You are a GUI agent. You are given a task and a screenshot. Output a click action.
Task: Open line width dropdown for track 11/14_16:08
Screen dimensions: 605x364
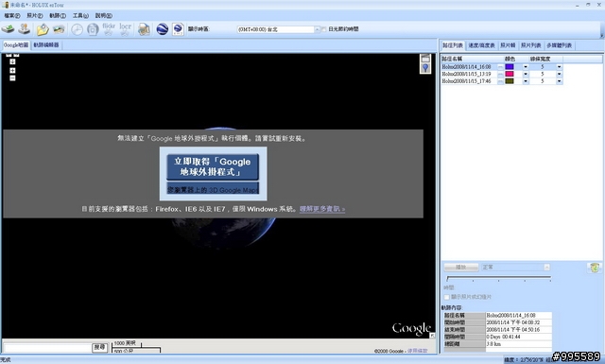click(x=559, y=67)
